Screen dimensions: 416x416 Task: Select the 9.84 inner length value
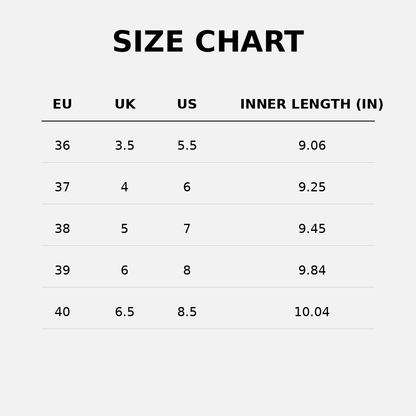pos(312,270)
